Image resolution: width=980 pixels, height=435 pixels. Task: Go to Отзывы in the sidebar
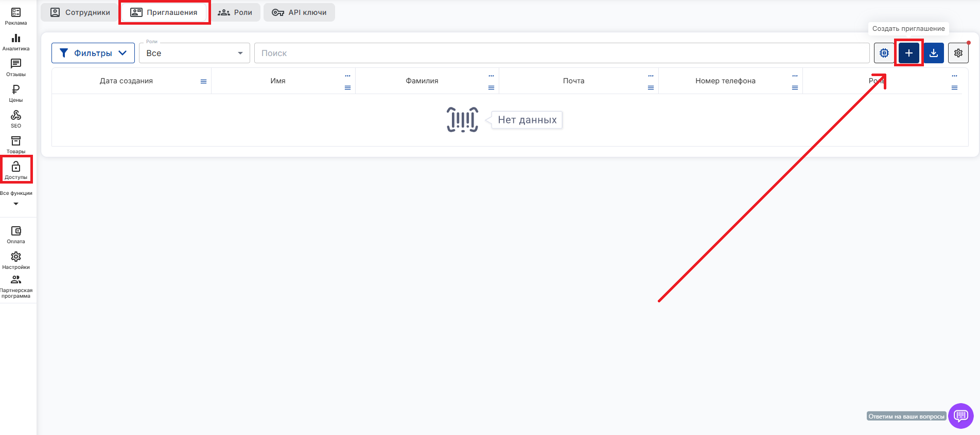coord(16,67)
